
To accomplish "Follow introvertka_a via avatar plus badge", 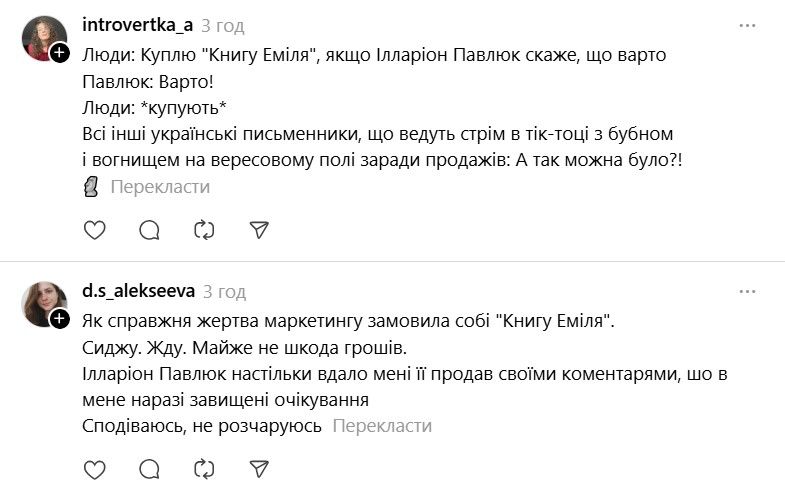I will click(x=60, y=54).
